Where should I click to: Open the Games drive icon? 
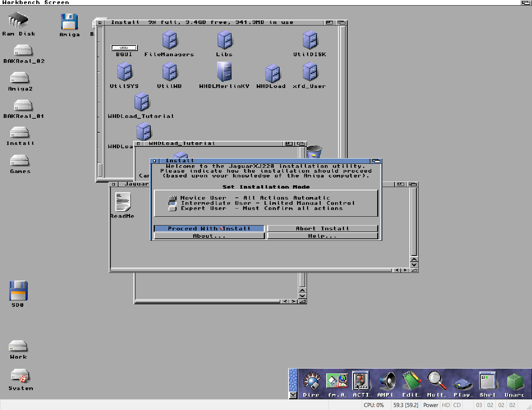[20, 161]
